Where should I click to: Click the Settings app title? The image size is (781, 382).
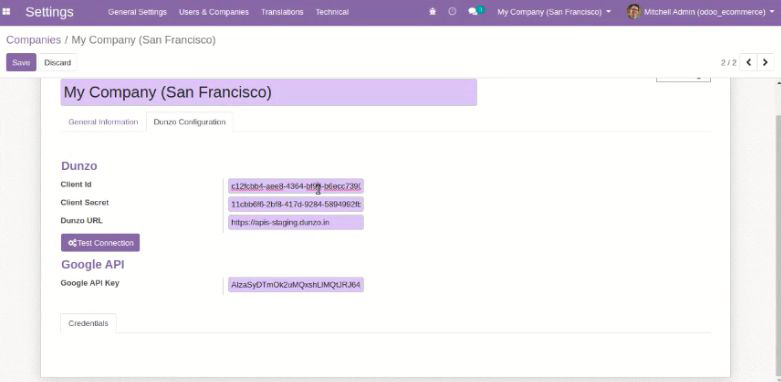49,12
